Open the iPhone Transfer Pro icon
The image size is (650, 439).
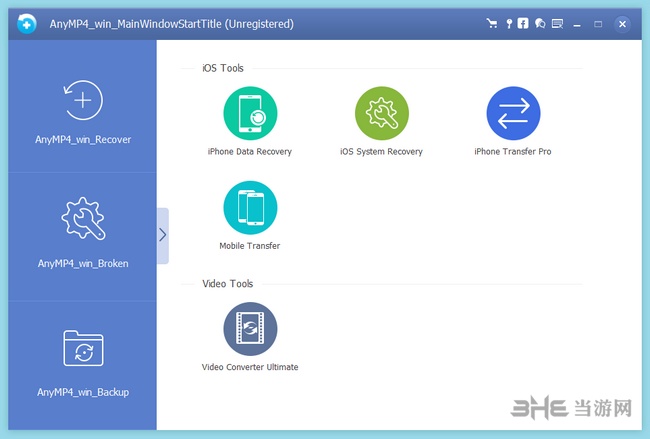pyautogui.click(x=513, y=113)
